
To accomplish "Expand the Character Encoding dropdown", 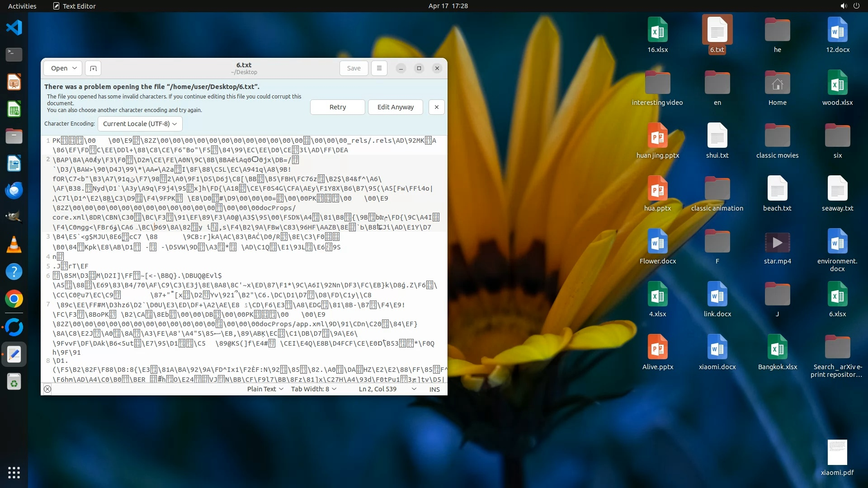I will click(x=140, y=124).
